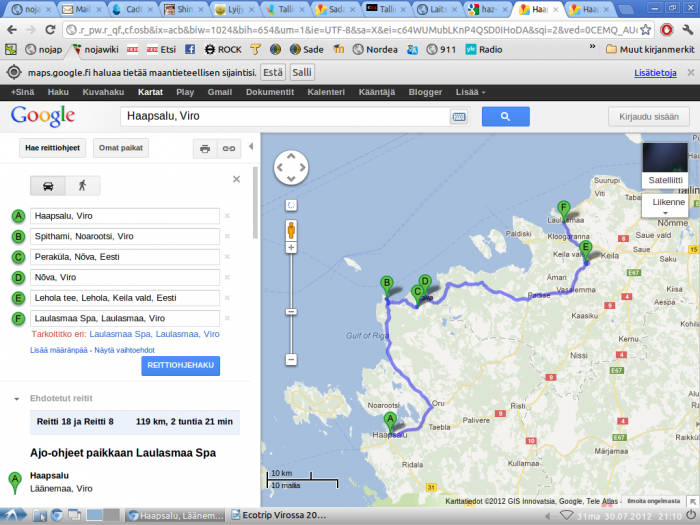This screenshot has height=525, width=700.
Task: Select the car driving mode icon
Action: pos(48,185)
